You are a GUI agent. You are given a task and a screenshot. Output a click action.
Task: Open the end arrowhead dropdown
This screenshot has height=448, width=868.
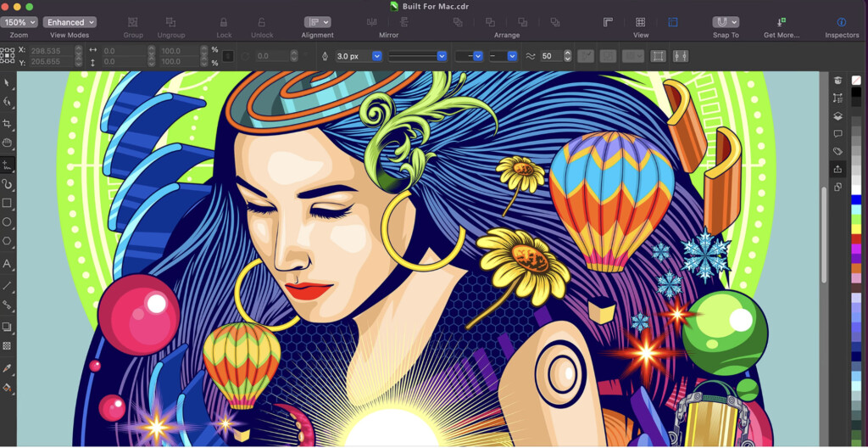pyautogui.click(x=504, y=56)
